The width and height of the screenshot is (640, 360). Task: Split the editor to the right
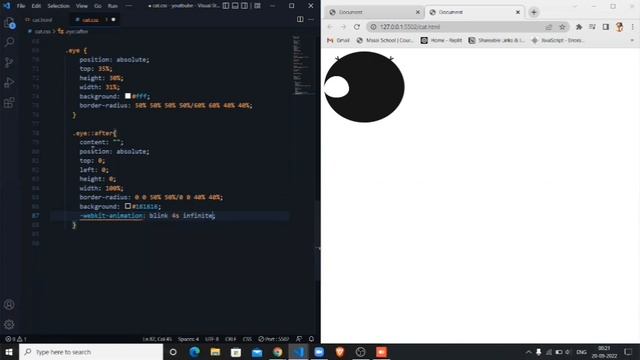tap(300, 19)
